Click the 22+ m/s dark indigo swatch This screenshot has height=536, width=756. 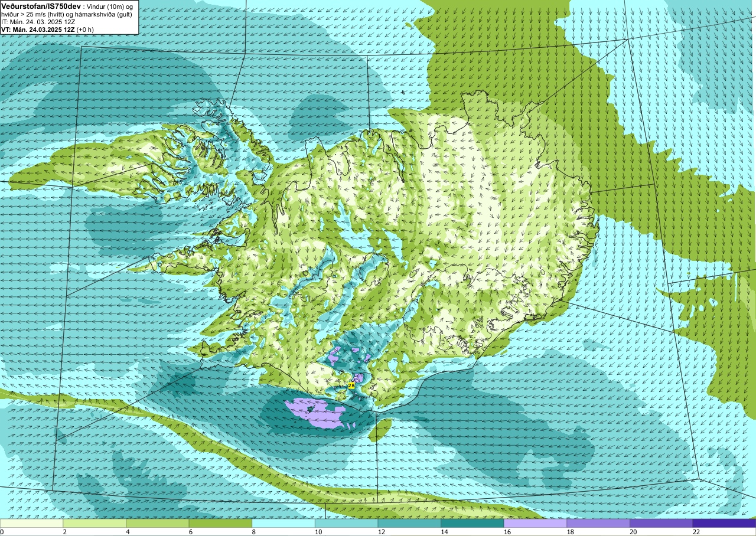pos(724,523)
